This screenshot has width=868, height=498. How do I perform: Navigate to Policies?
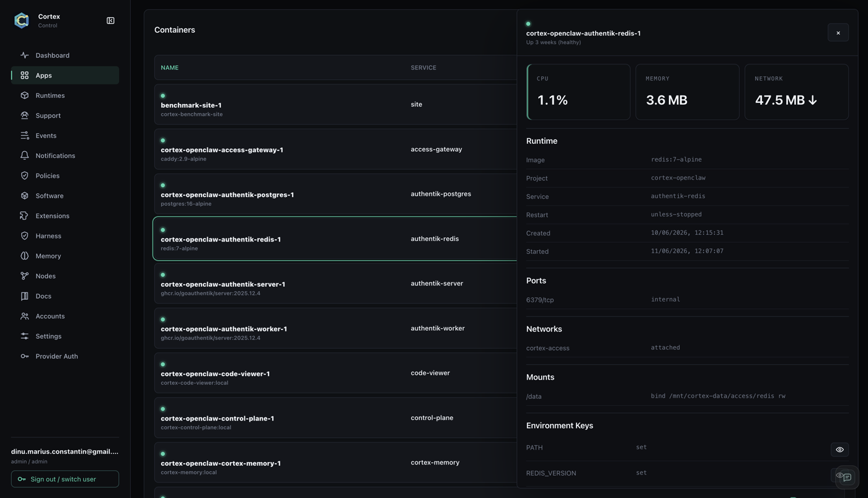[x=65, y=176]
